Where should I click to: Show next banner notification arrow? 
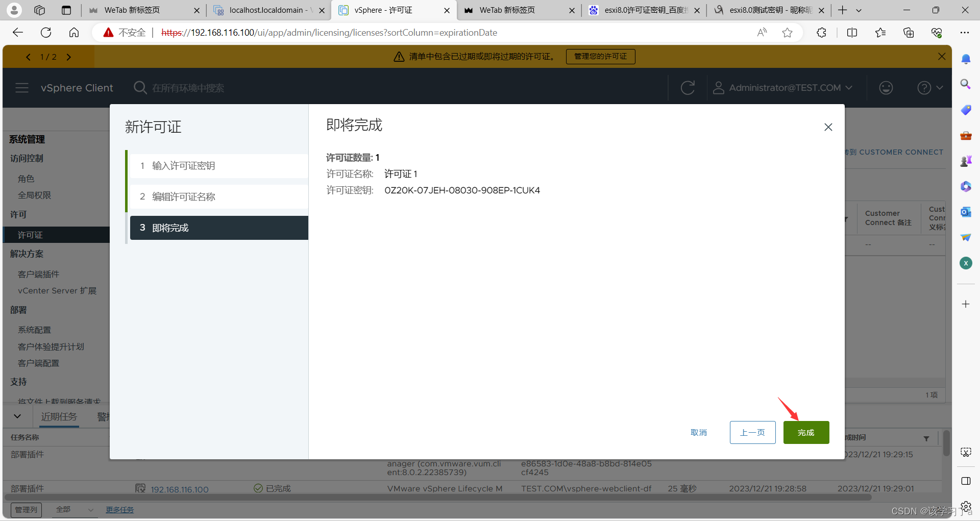click(69, 57)
